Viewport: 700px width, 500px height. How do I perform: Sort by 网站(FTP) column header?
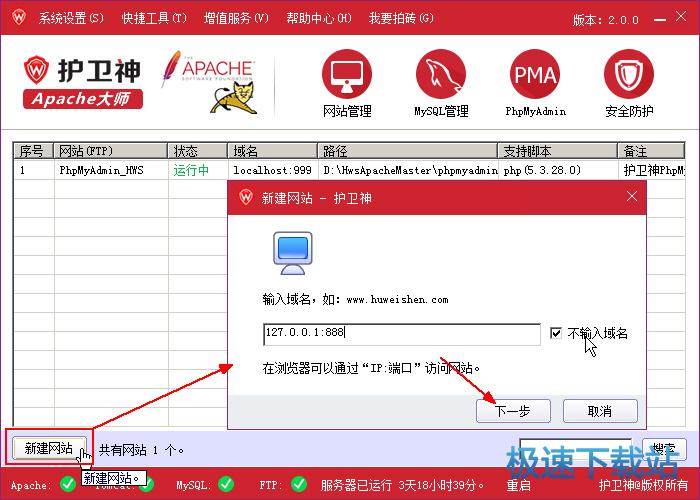tap(111, 151)
